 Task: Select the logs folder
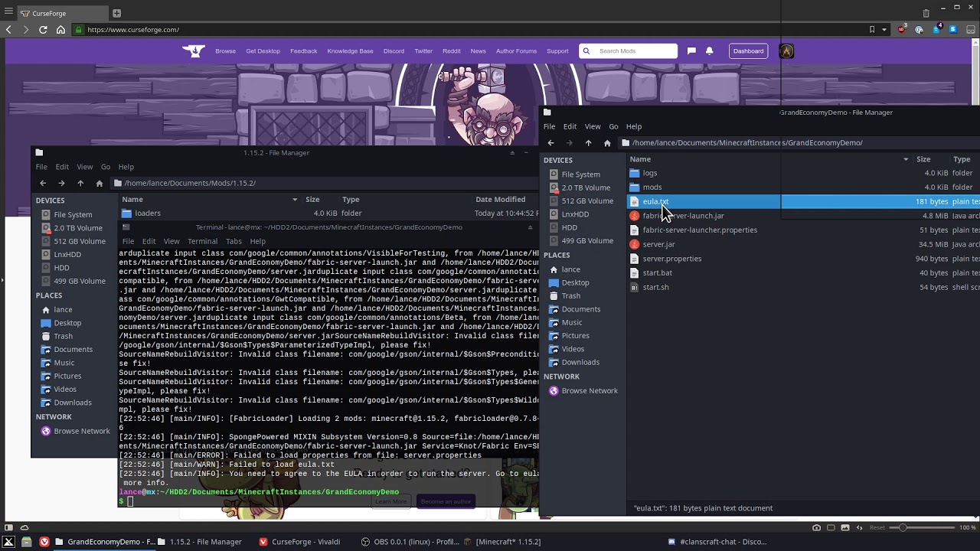(650, 173)
